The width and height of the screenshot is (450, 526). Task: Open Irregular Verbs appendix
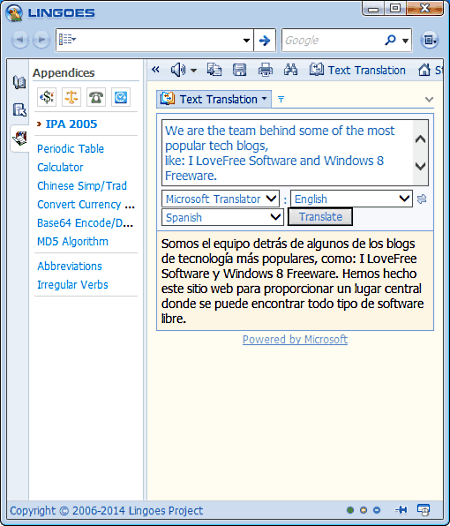(72, 284)
